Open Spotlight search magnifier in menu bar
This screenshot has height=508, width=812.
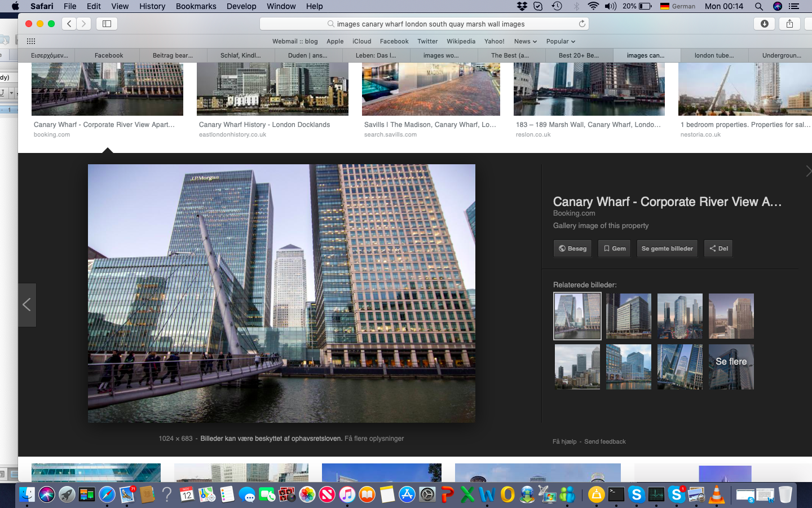[759, 6]
